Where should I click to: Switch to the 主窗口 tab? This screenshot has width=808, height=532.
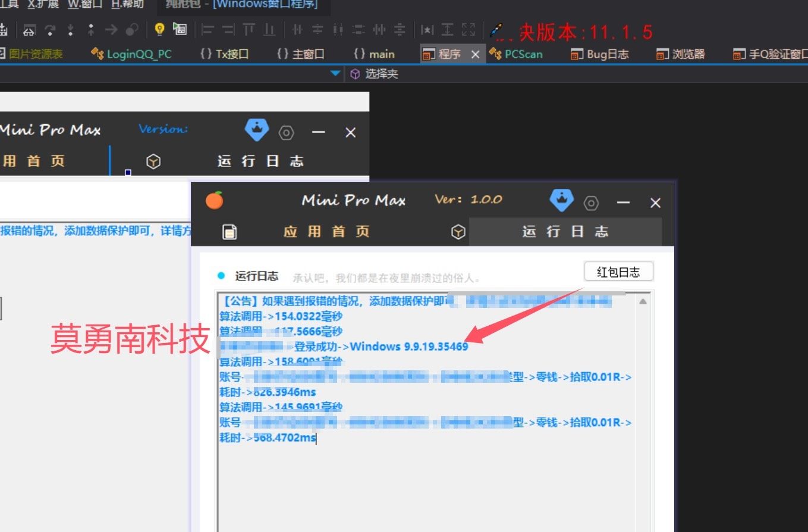pyautogui.click(x=301, y=54)
